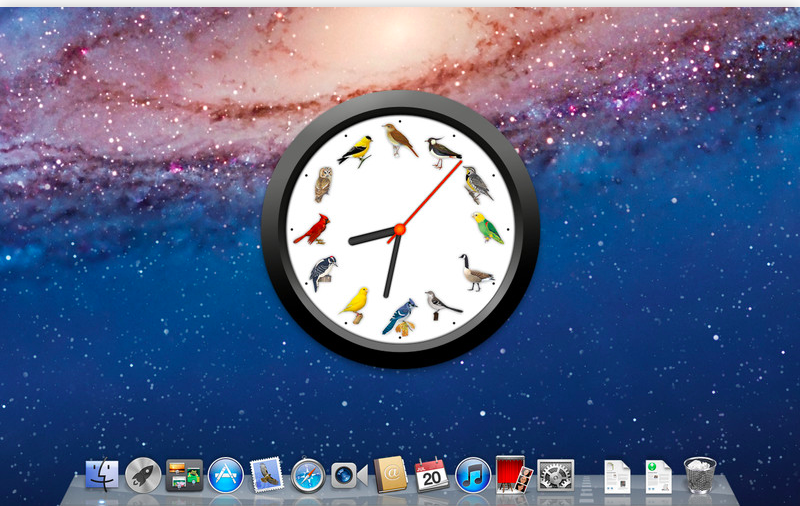Image resolution: width=800 pixels, height=506 pixels.
Task: Launch Safari compass icon
Action: click(x=308, y=475)
